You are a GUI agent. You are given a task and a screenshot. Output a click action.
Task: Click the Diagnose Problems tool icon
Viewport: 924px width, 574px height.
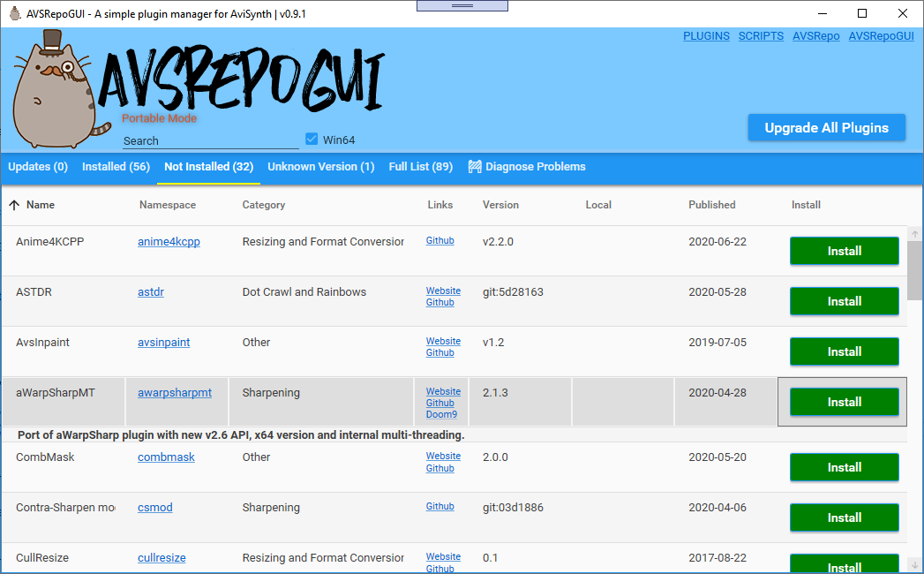[x=475, y=167]
